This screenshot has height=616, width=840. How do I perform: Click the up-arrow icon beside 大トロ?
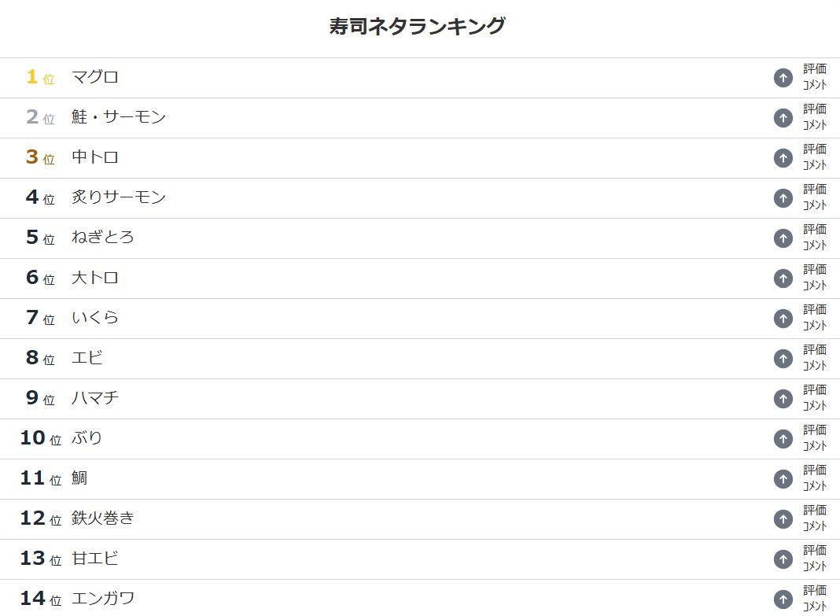pos(783,278)
